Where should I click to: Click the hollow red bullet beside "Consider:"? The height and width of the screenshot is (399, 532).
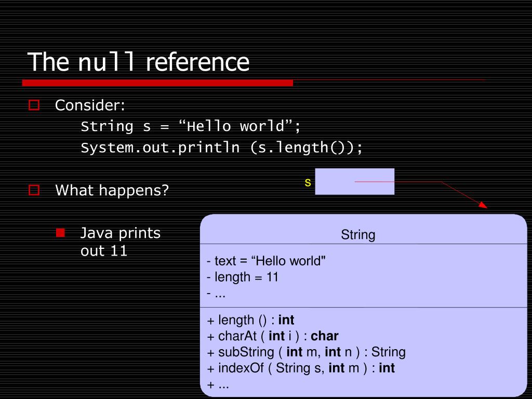[34, 105]
